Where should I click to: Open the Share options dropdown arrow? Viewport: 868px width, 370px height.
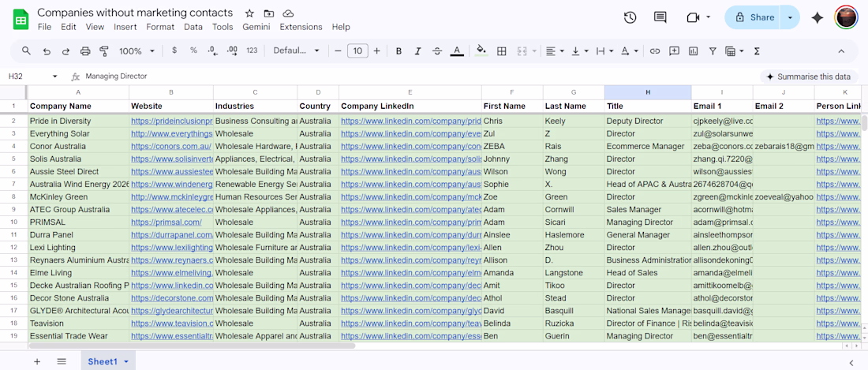click(790, 17)
